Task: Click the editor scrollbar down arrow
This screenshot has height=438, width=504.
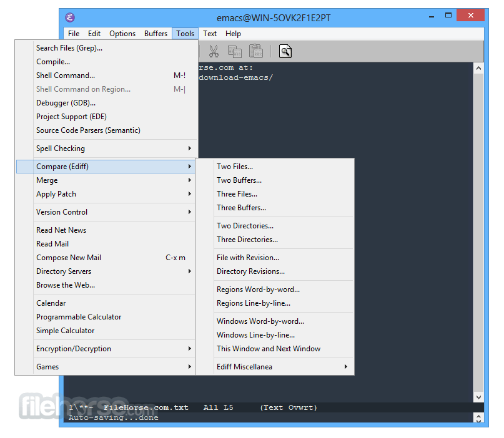Action: pyautogui.click(x=478, y=397)
